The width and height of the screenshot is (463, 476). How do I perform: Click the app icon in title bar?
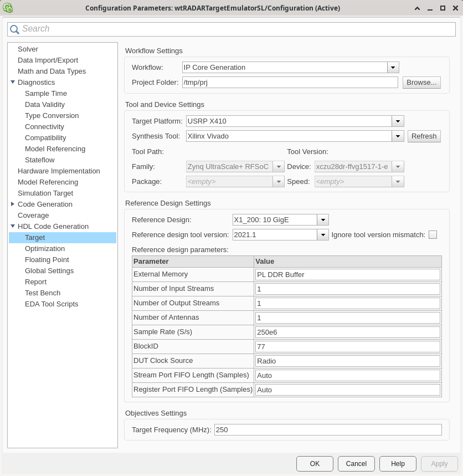pos(8,8)
